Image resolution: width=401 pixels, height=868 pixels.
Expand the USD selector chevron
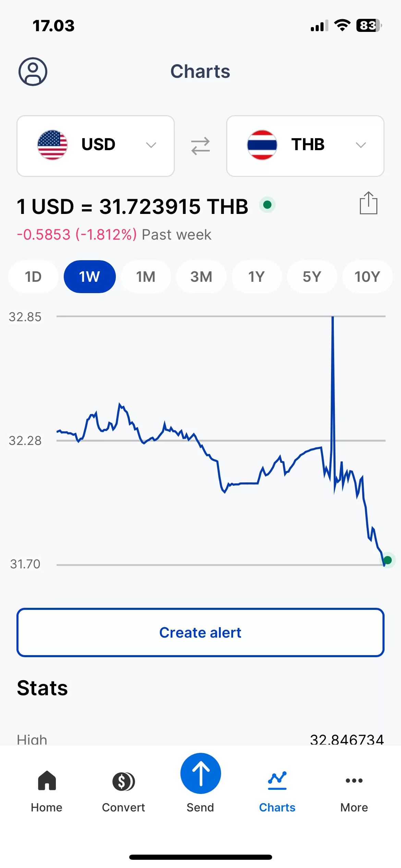coord(151,145)
